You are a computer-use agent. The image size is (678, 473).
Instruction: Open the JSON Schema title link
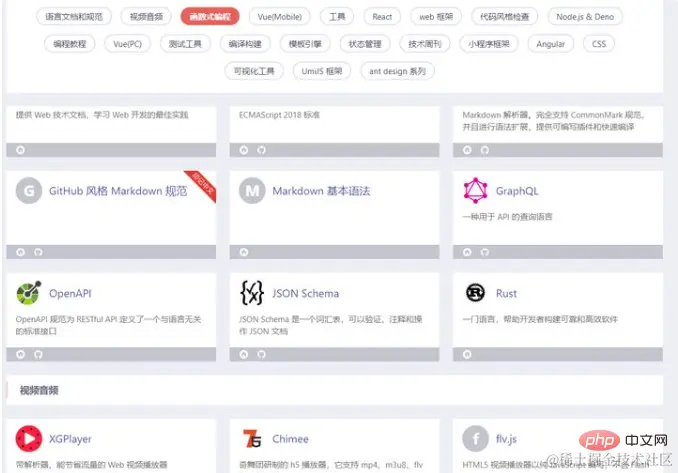click(305, 293)
